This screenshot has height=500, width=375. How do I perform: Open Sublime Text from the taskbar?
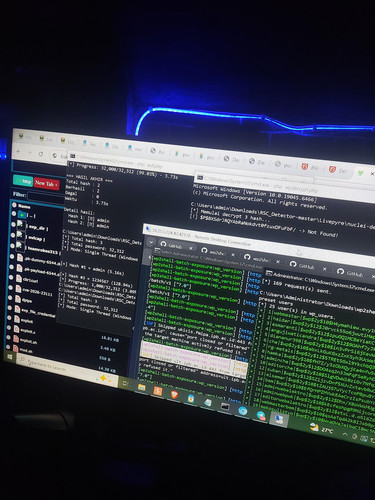pyautogui.click(x=158, y=391)
